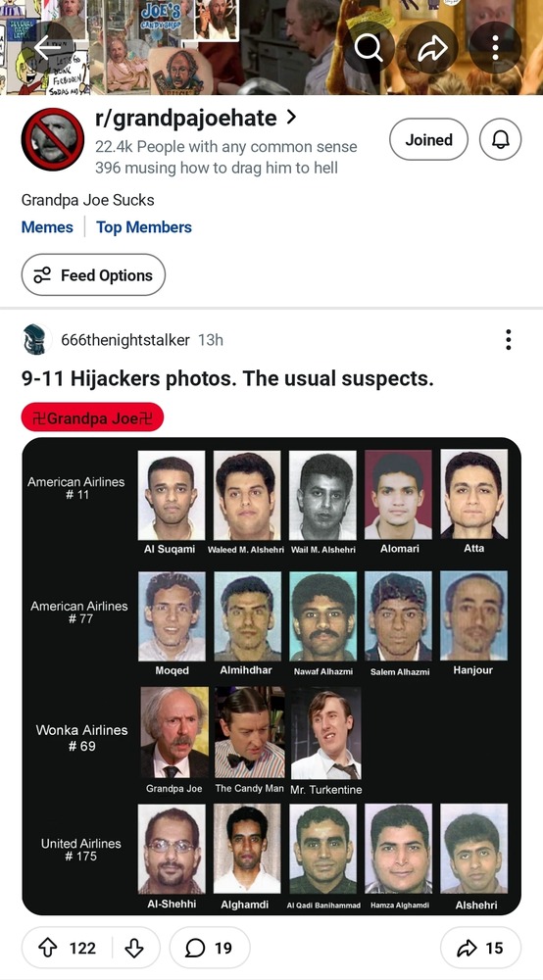The height and width of the screenshot is (980, 543).
Task: Open the notification bell settings
Action: 500,139
